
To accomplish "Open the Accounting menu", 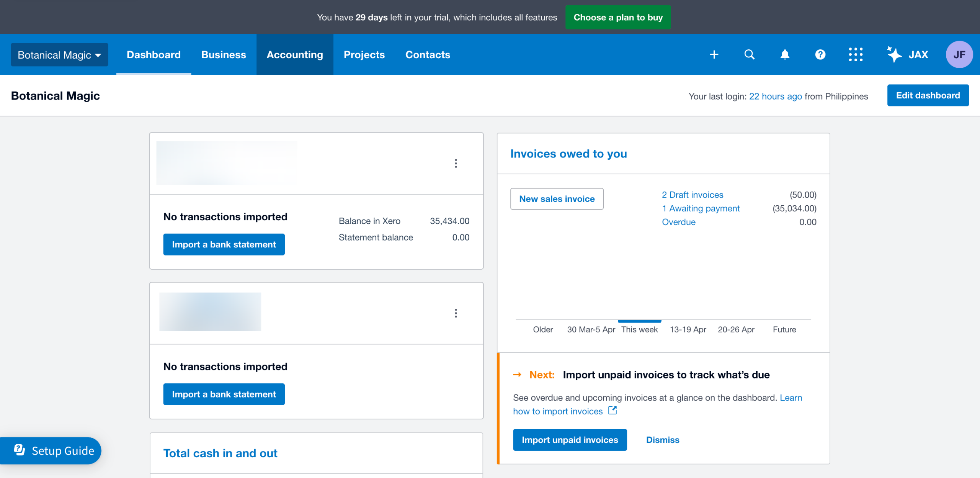I will coord(295,55).
